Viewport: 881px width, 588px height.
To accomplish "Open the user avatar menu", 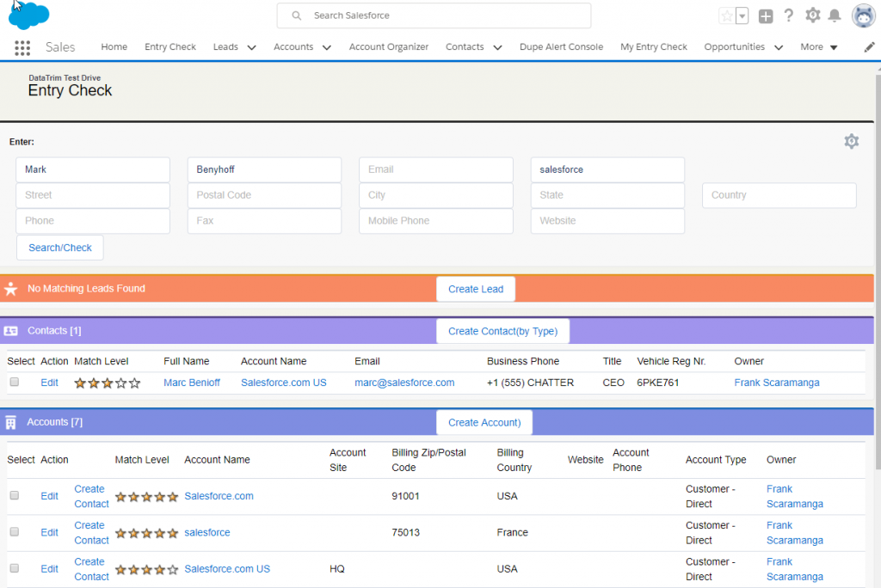I will pyautogui.click(x=863, y=15).
